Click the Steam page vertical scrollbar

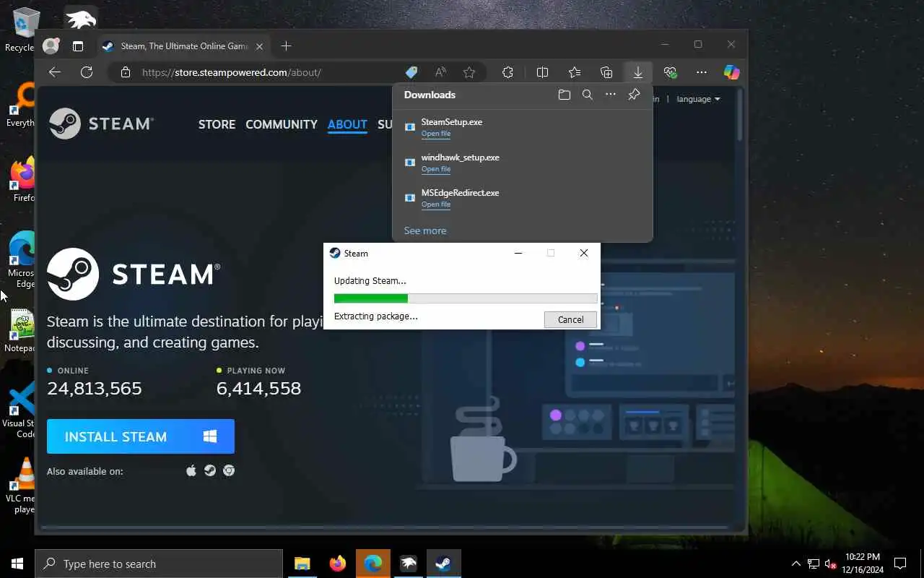(738, 114)
